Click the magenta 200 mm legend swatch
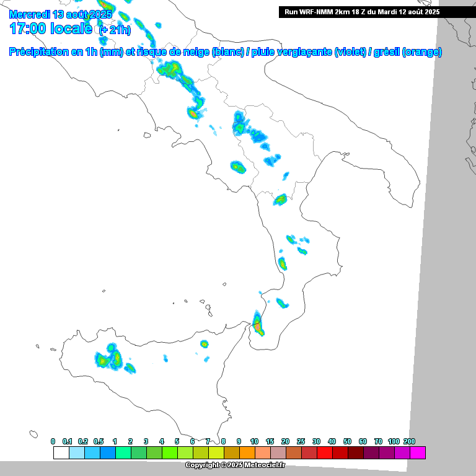Viewport: 476px width, 476px height. tap(418, 453)
